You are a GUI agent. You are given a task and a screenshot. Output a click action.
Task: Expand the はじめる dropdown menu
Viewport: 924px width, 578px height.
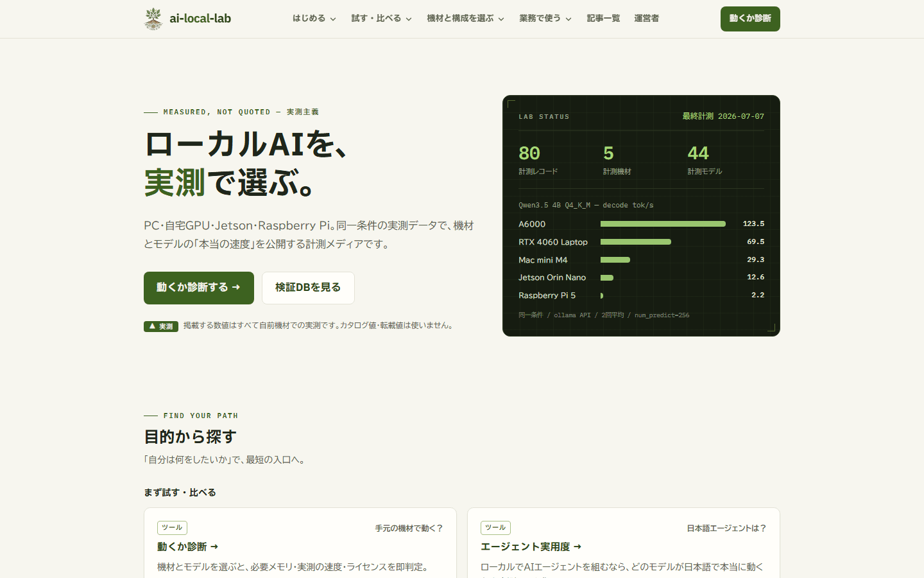pyautogui.click(x=314, y=19)
